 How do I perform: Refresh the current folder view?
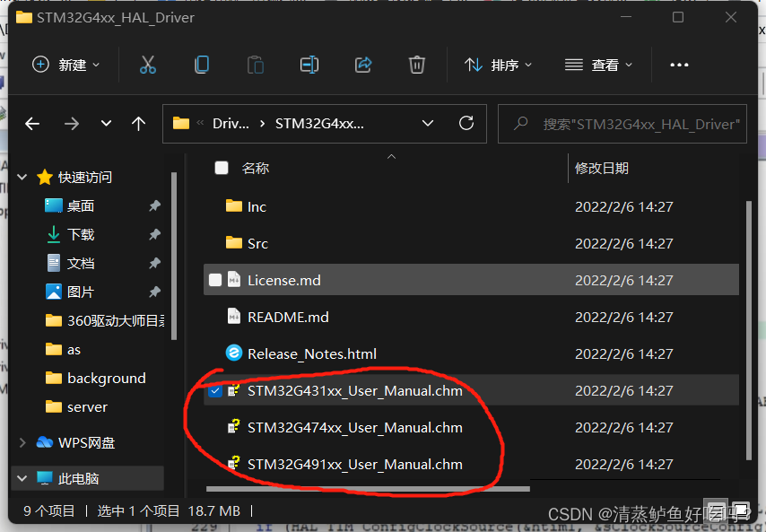[x=466, y=123]
